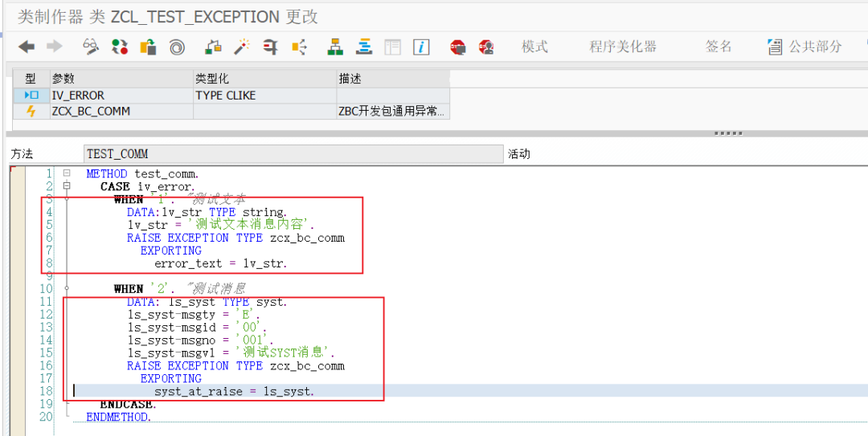Click the DATA: ls_syst TYPE syst. line
This screenshot has width=868, height=436.
(207, 302)
